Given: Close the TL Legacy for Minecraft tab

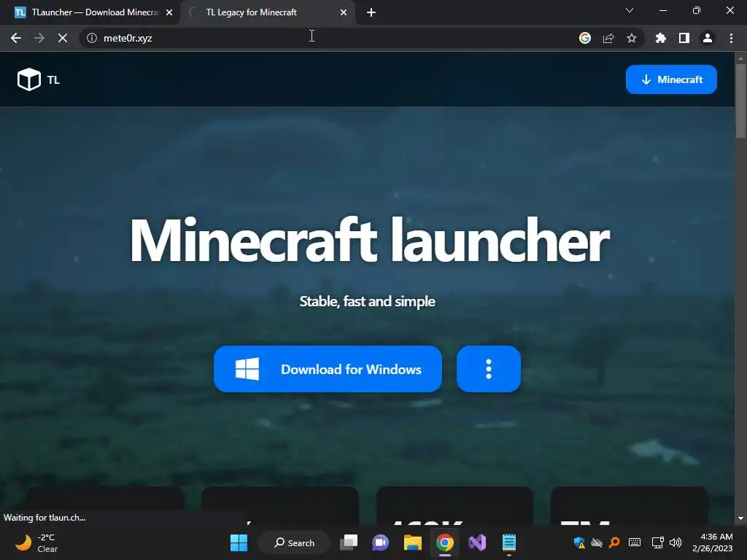Looking at the screenshot, I should [344, 13].
